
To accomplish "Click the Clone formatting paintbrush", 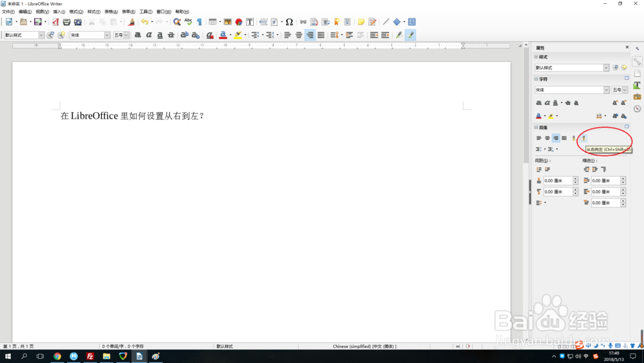I will click(131, 22).
